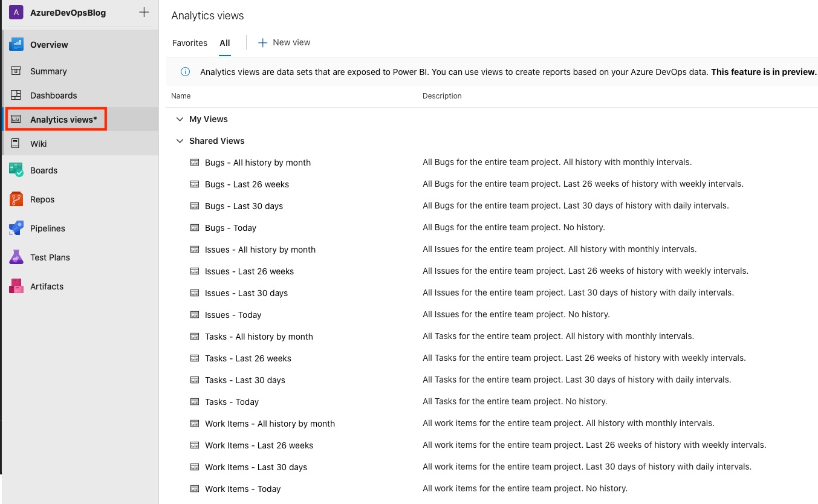Click the Summary sidebar icon
818x504 pixels.
tap(16, 71)
